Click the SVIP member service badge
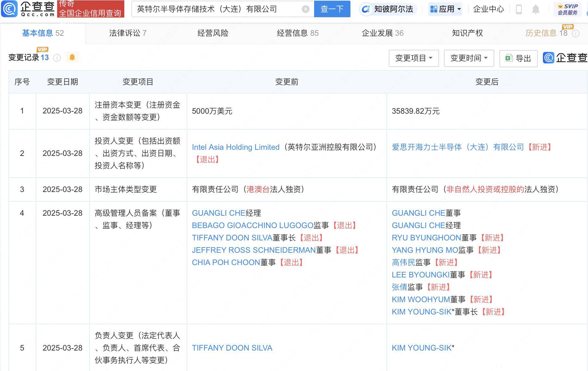The image size is (588, 371). click(x=568, y=9)
